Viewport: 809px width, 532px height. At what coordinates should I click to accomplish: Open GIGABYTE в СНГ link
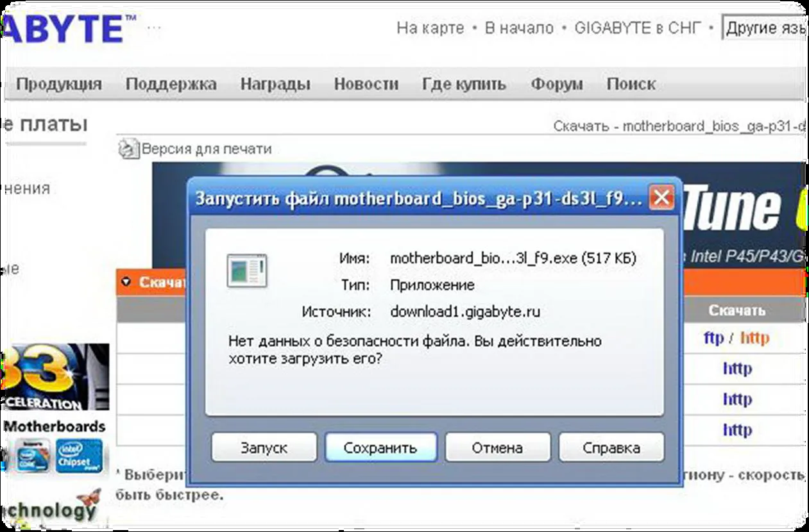pyautogui.click(x=638, y=28)
